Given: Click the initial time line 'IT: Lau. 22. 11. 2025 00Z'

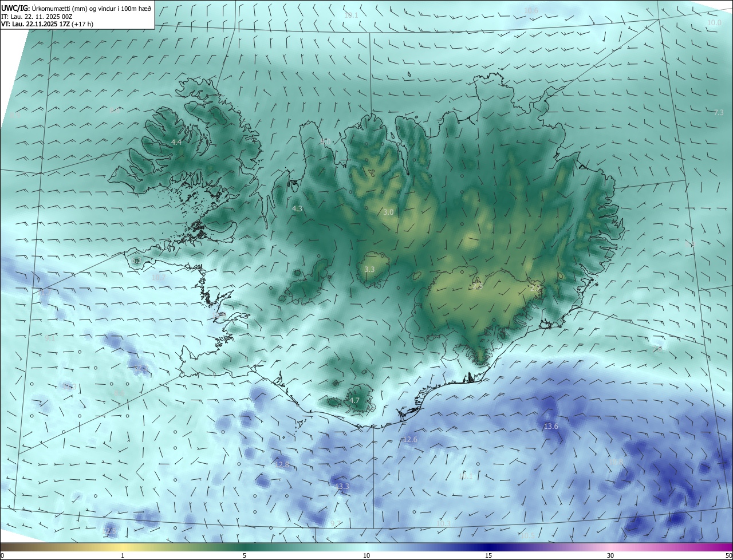Looking at the screenshot, I should tap(37, 17).
